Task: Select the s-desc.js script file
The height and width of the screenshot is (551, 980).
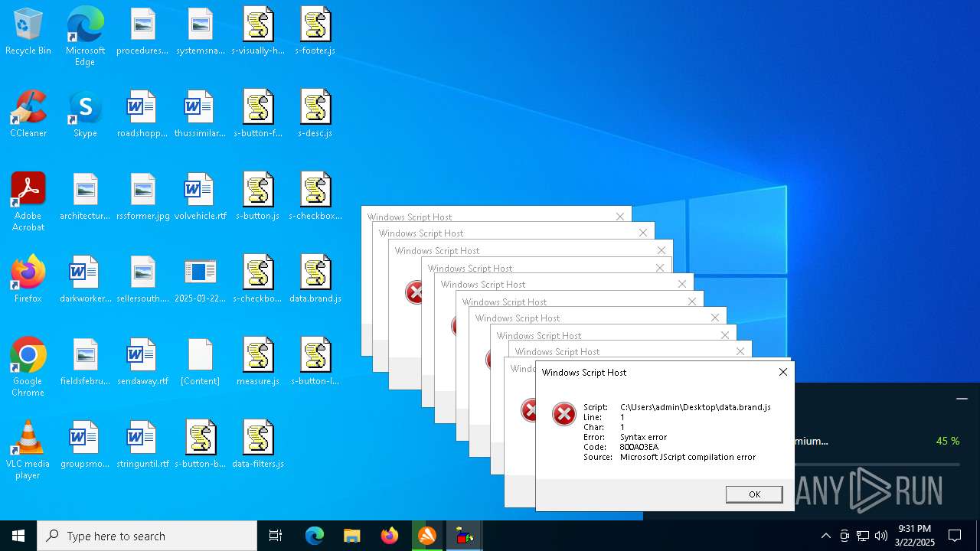Action: pyautogui.click(x=315, y=114)
